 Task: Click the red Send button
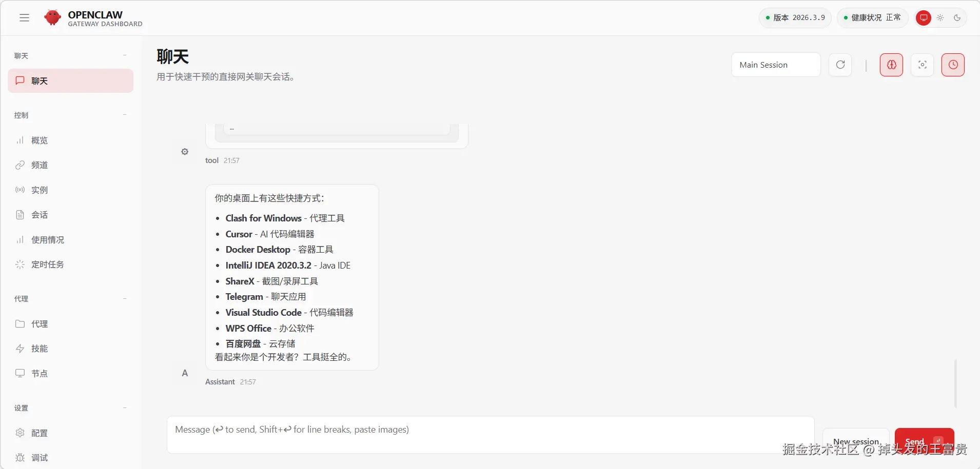924,441
